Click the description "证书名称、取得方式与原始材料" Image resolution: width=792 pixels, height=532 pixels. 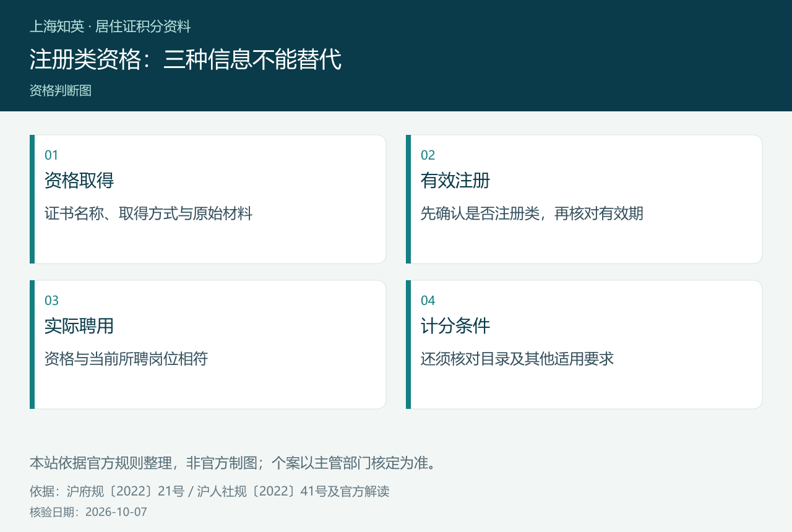point(148,213)
